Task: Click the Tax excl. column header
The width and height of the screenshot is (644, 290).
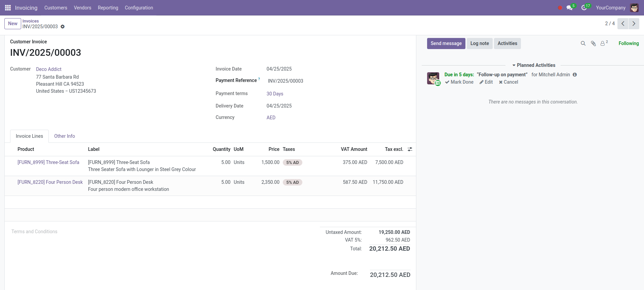Action: click(x=394, y=149)
